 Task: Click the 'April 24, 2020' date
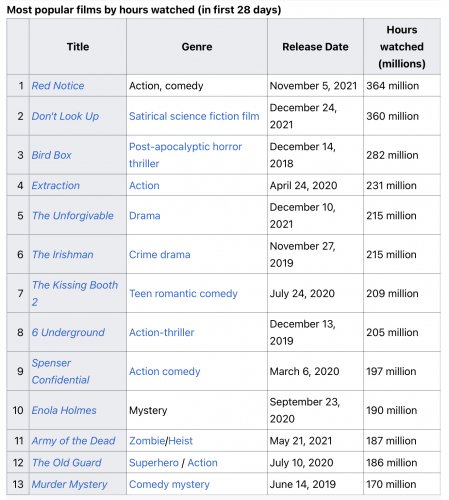pos(303,185)
